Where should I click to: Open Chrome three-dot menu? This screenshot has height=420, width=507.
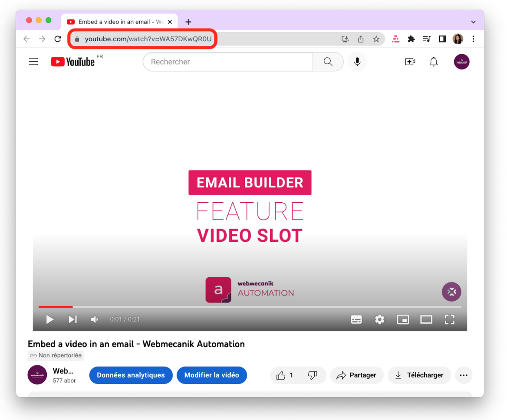coord(474,39)
